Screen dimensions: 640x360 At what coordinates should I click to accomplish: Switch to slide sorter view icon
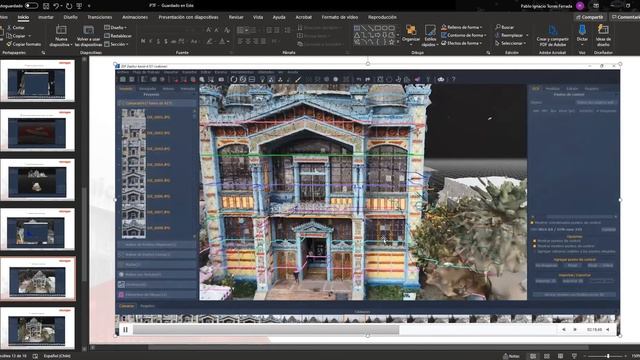pyautogui.click(x=547, y=356)
